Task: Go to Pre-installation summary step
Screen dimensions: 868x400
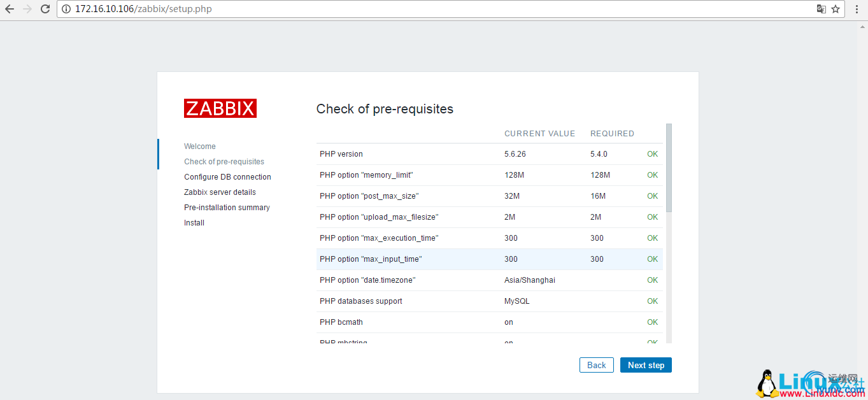Action: (227, 208)
